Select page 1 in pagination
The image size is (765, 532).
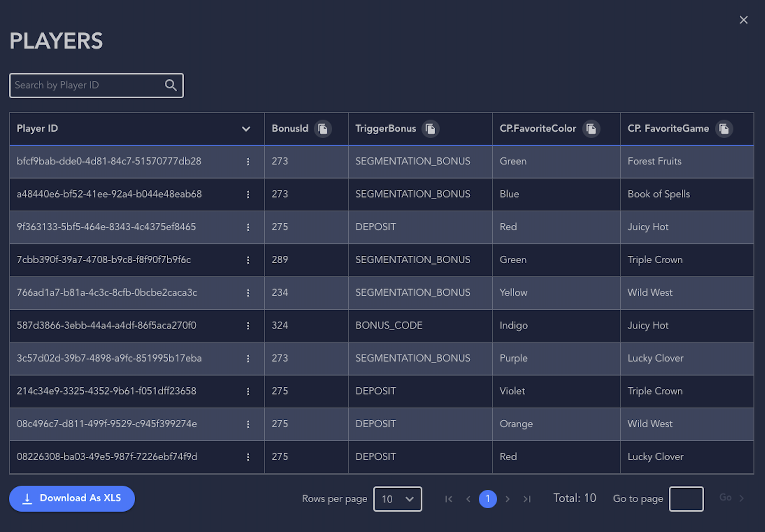(x=488, y=498)
